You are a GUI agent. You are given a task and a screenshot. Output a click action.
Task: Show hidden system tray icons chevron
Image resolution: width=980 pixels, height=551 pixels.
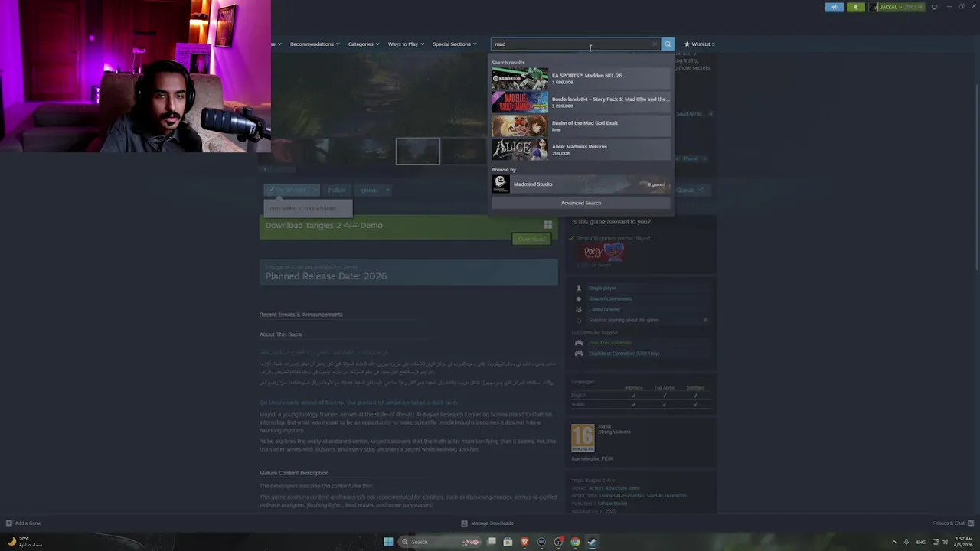click(893, 542)
